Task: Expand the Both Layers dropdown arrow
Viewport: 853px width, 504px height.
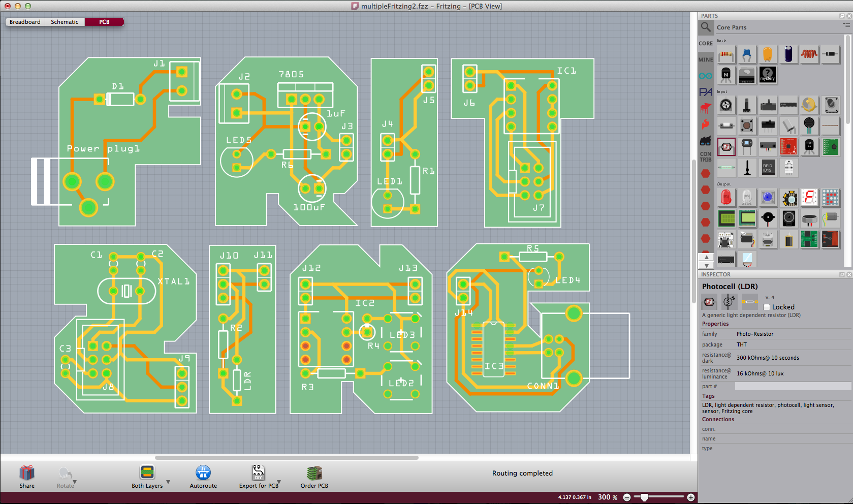Action: (168, 482)
